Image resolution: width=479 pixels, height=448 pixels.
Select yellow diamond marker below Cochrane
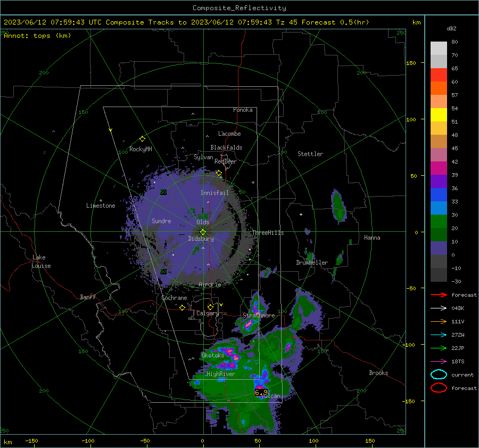[183, 307]
